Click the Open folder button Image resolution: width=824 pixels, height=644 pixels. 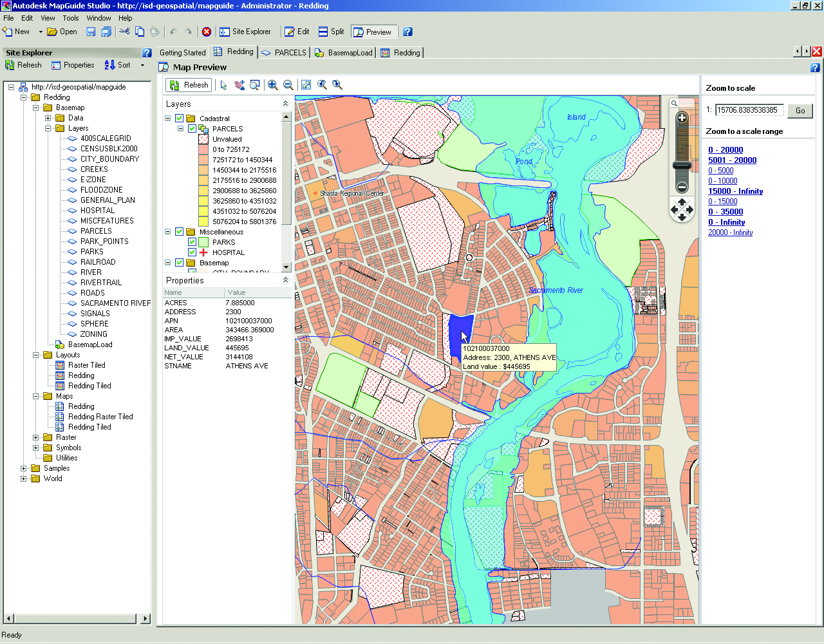tap(62, 32)
